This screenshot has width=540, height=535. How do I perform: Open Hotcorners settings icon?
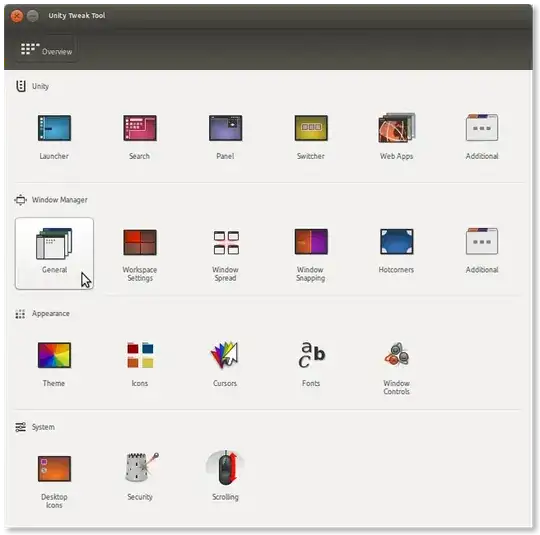pos(396,242)
